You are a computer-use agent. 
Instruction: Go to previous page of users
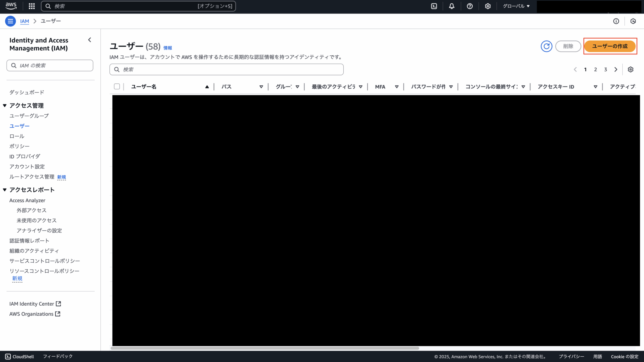pyautogui.click(x=575, y=70)
